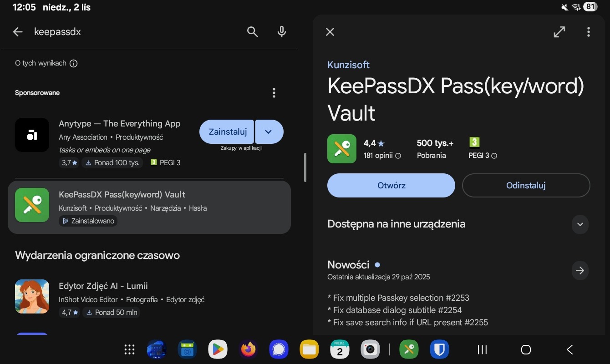610x364 pixels.
Task: Open Firefox from the taskbar
Action: 248,349
